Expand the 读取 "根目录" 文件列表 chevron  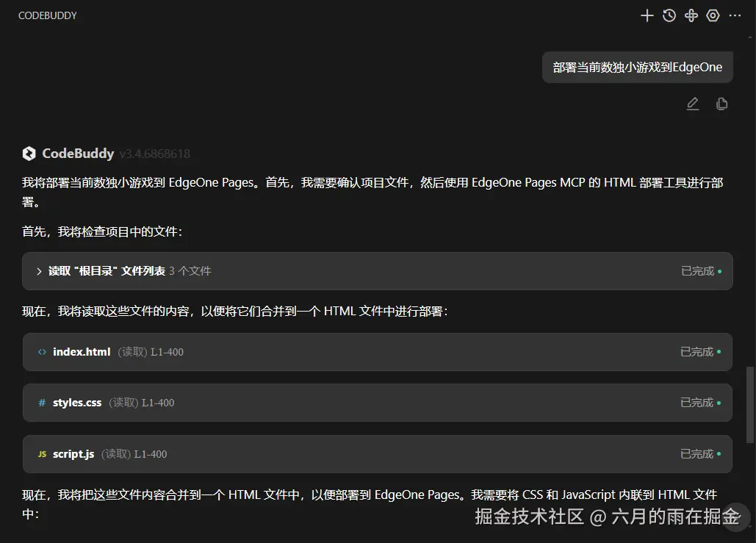(x=39, y=272)
